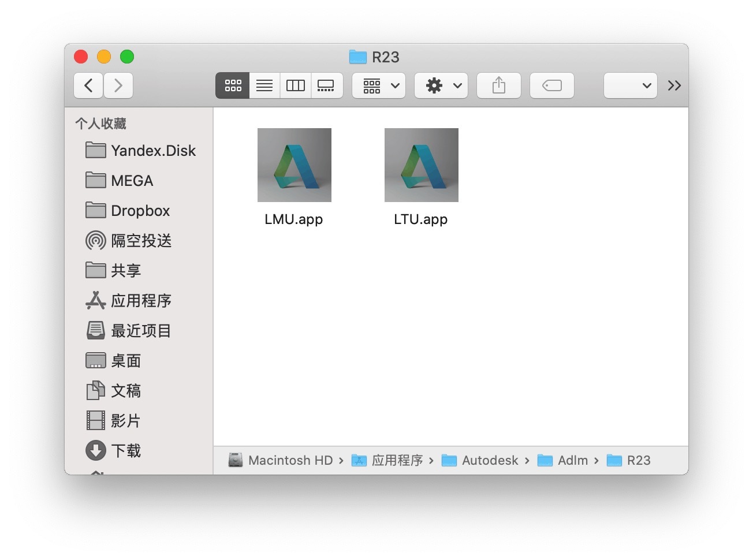Click Macintosh HD in the path bar
Screen dimensions: 753x560
290,460
